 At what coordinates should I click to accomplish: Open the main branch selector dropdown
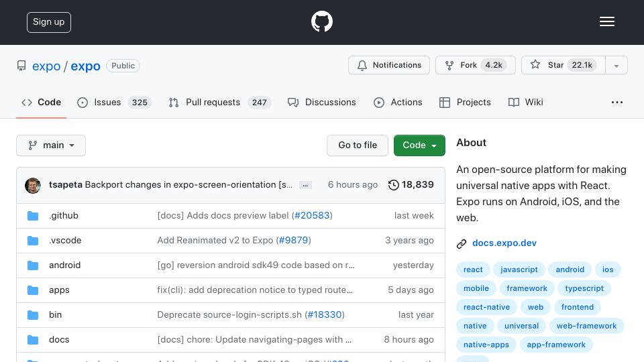(51, 145)
